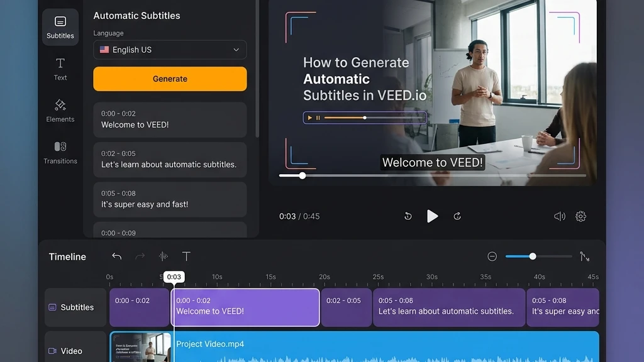Select the first 0:00 - 0:02 subtitle clip
Viewport: 644px width, 362px height.
[x=139, y=307]
